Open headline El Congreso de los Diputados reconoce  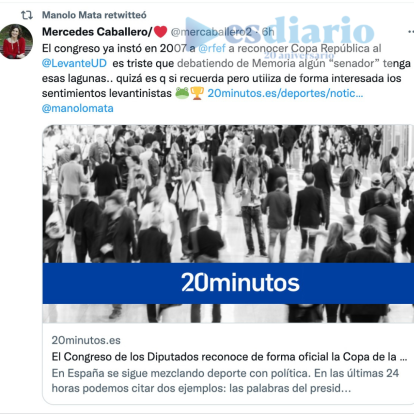[x=229, y=357]
